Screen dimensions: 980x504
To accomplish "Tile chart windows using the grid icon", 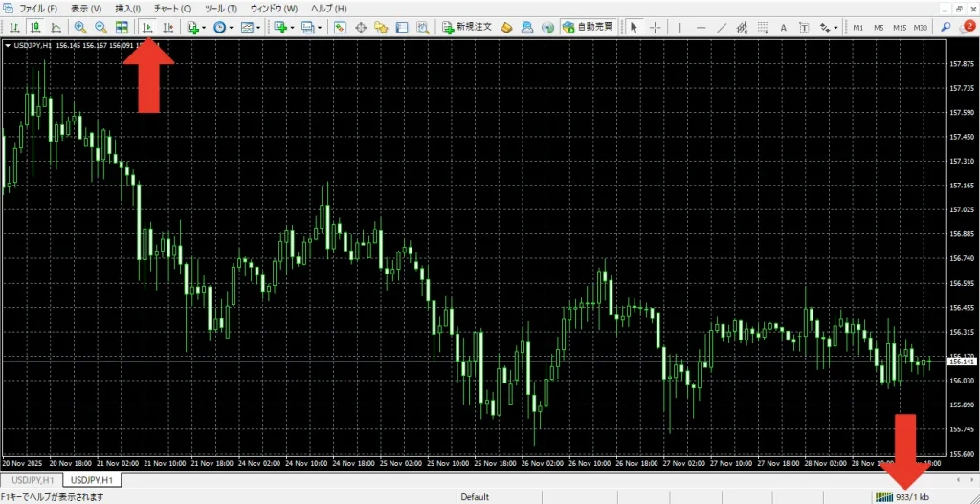I will pos(122,28).
